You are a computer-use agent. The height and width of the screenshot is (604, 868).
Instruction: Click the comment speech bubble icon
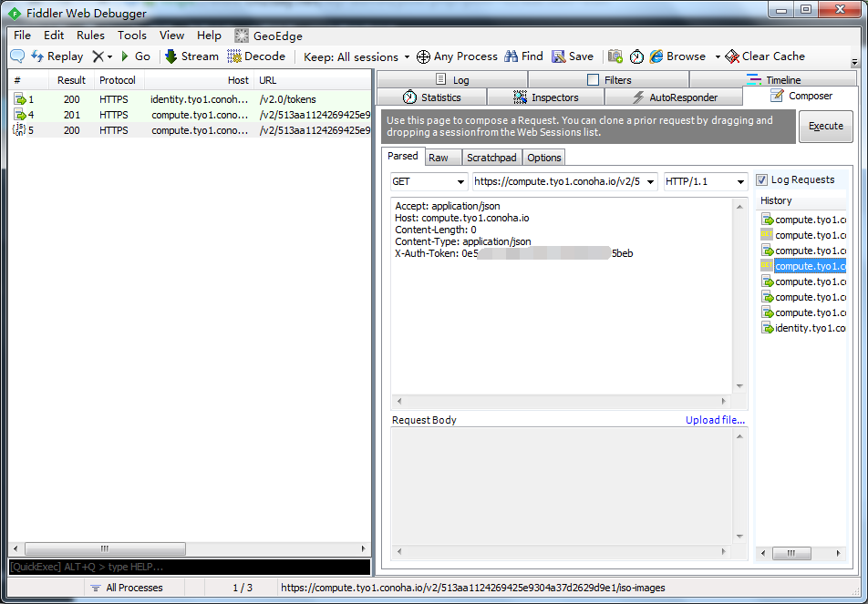pos(17,56)
